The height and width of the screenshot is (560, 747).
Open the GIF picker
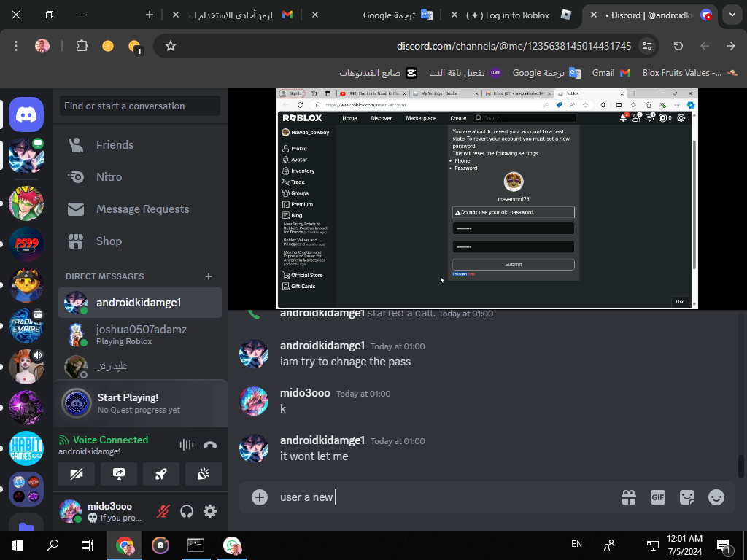coord(658,497)
